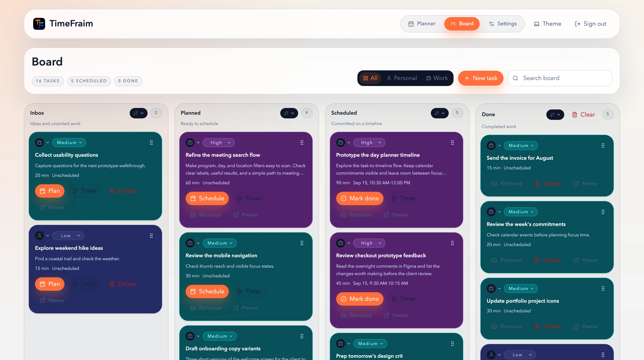
Task: Open High priority dropdown on Review checkout prototype feedback
Action: click(369, 243)
